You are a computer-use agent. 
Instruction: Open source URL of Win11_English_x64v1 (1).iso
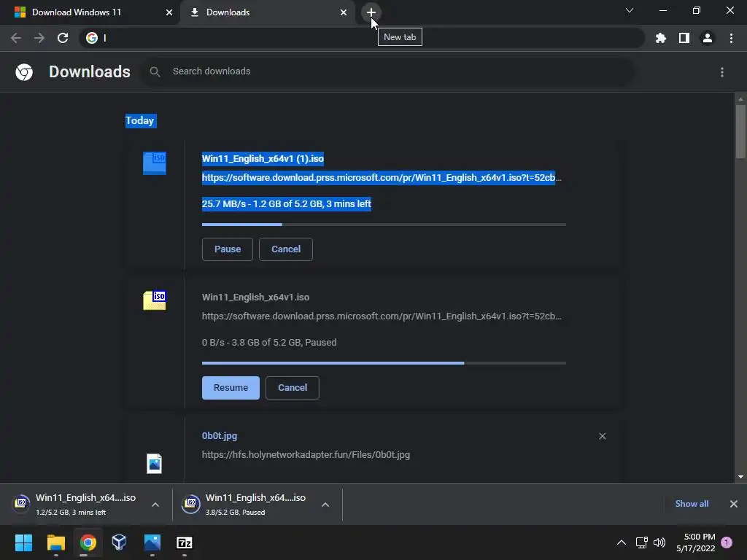[381, 178]
